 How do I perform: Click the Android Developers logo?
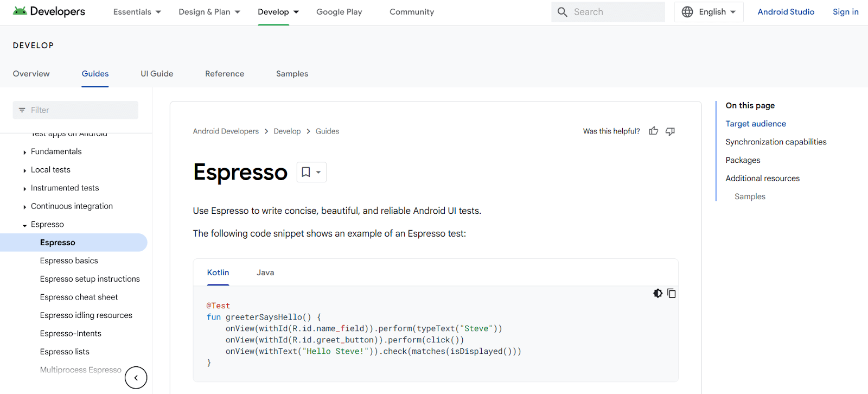click(49, 11)
